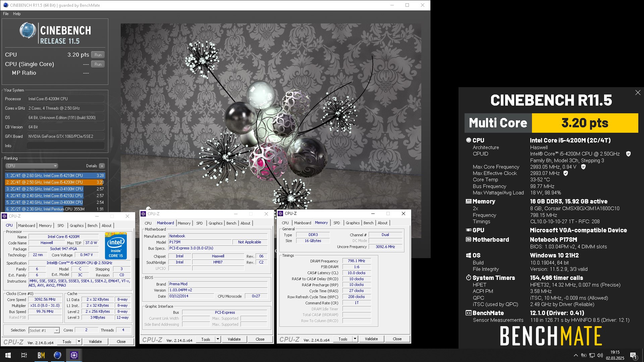Click the CPU-Z title bar icon of the Mainboard window

(x=143, y=214)
